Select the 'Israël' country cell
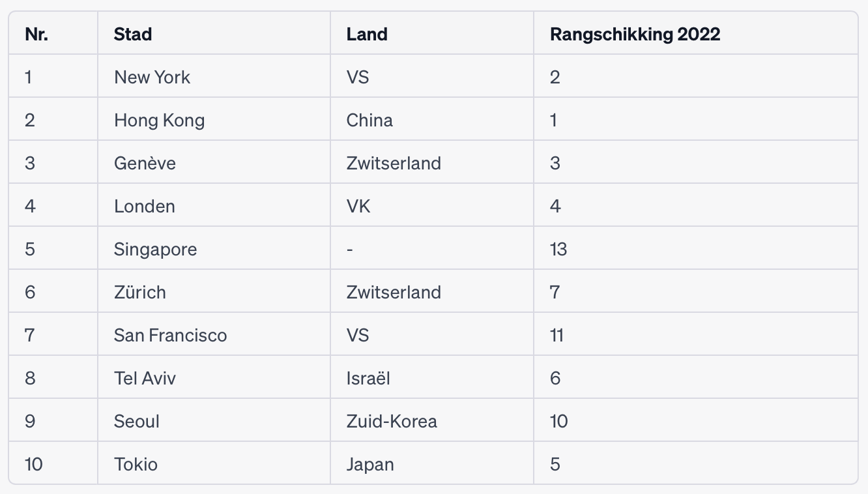The height and width of the screenshot is (494, 868). click(x=368, y=378)
